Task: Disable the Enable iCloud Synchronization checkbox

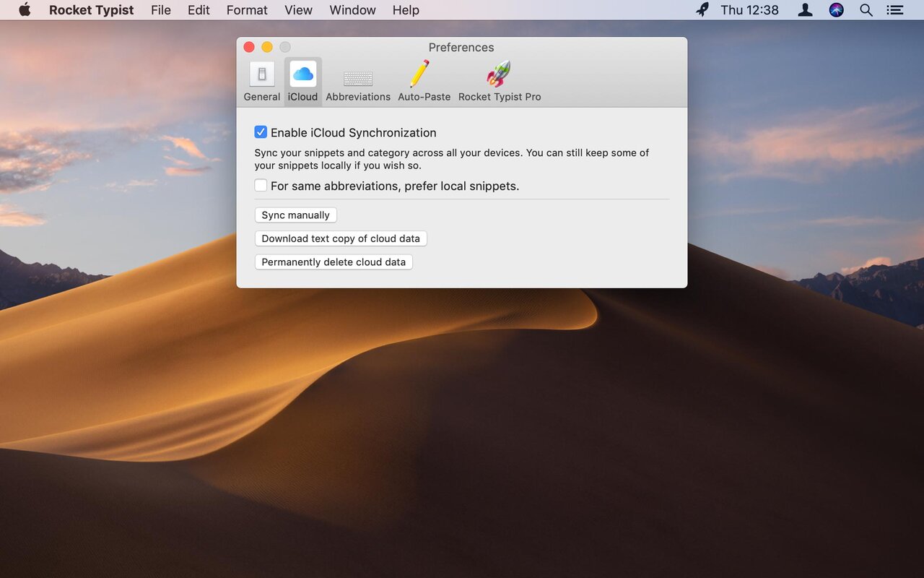Action: (x=261, y=132)
